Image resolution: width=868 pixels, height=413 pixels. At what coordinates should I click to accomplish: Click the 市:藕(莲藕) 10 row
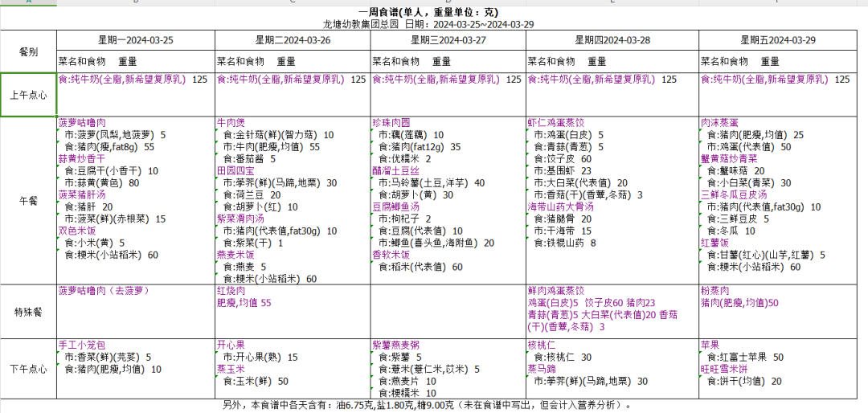pyautogui.click(x=411, y=134)
